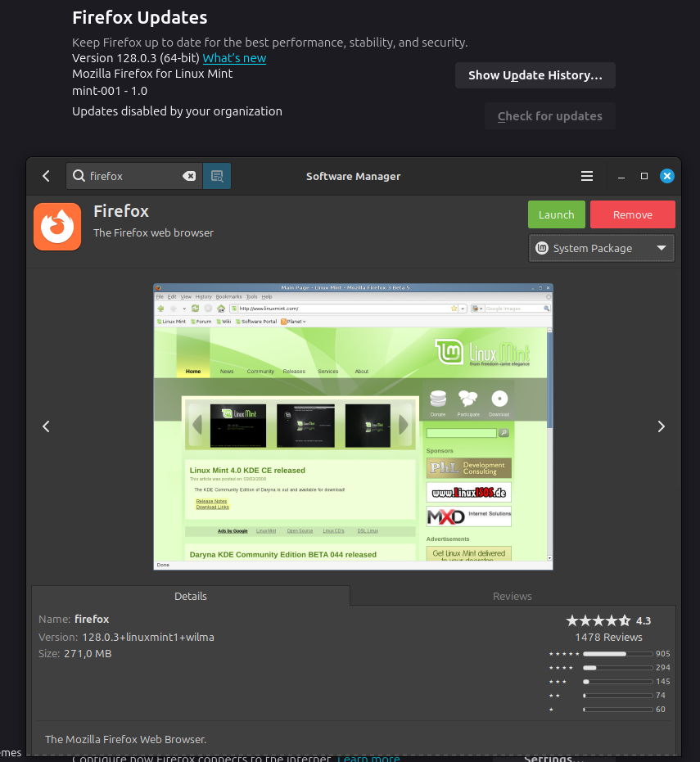
Task: Remove the Firefox package
Action: 632,214
